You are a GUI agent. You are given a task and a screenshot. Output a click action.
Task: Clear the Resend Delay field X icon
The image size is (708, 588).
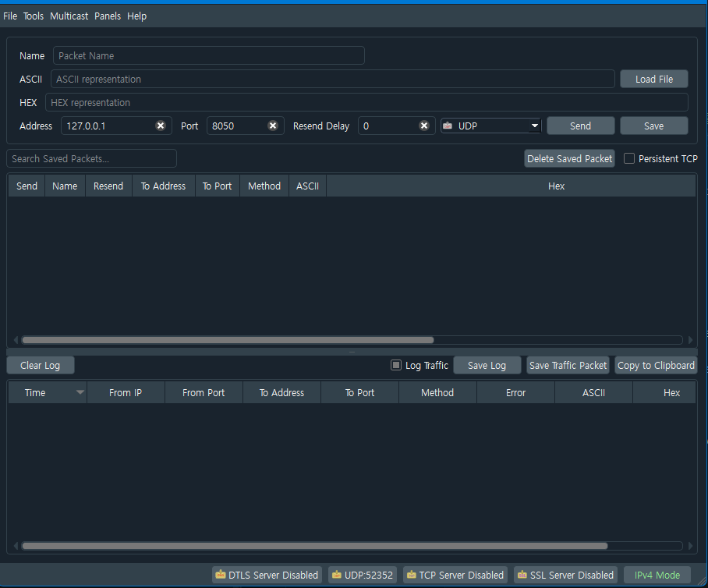coord(424,126)
